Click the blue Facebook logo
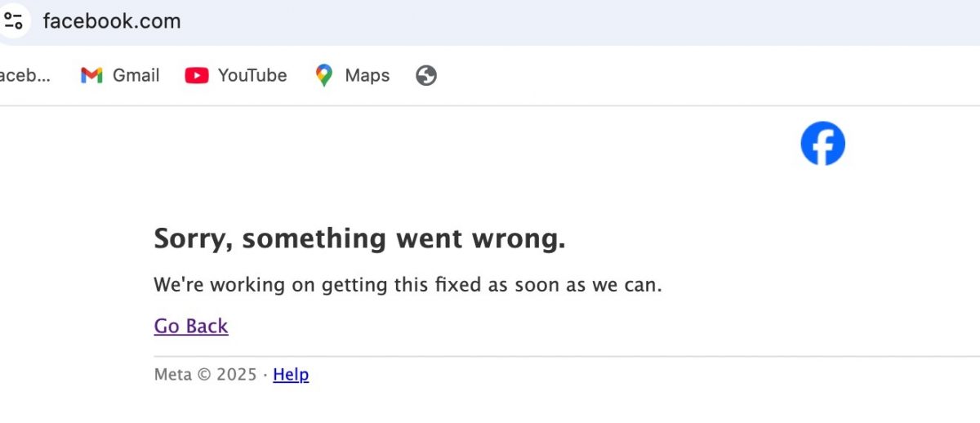980x423 pixels. (822, 144)
